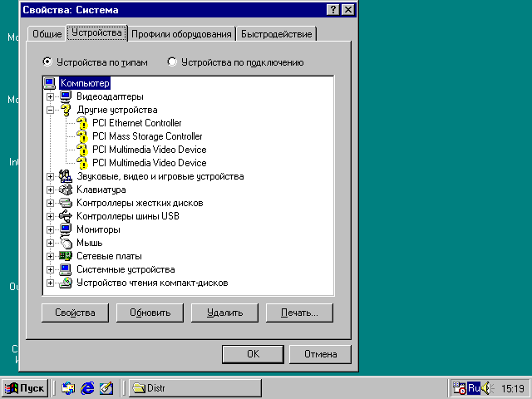
Task: Select Клавиатура text label
Action: click(101, 190)
